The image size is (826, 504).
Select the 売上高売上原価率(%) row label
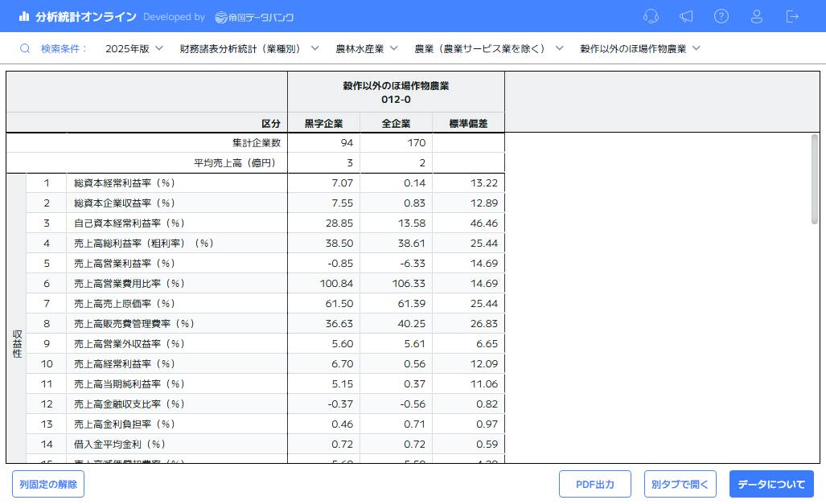(125, 303)
